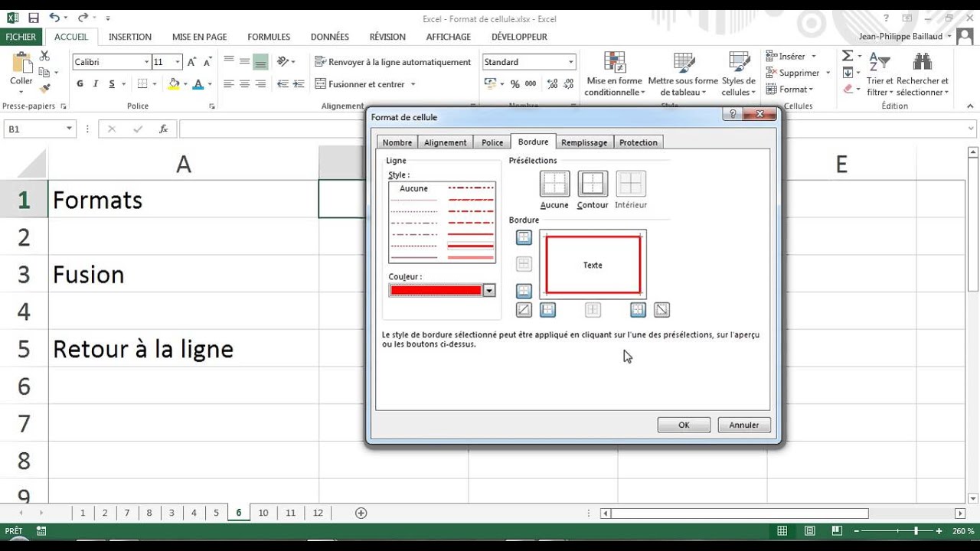The width and height of the screenshot is (980, 551).
Task: Open the Name Box dropdown arrow
Action: click(x=69, y=129)
